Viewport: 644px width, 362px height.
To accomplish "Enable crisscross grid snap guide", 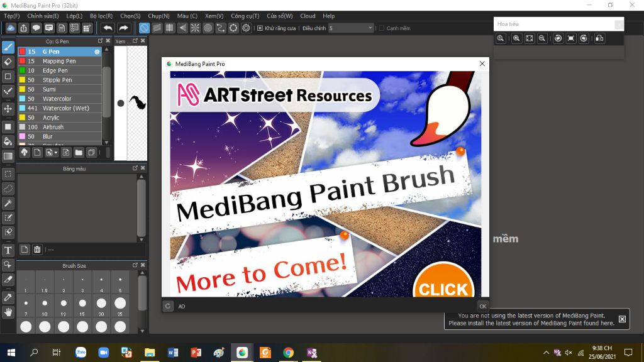I will pyautogui.click(x=170, y=28).
